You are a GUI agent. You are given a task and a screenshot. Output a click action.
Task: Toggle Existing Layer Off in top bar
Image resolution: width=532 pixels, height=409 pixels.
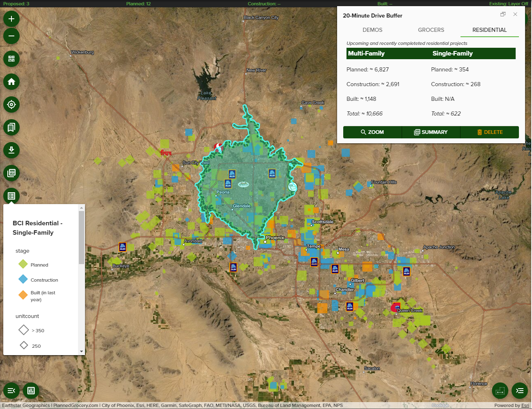click(x=508, y=4)
